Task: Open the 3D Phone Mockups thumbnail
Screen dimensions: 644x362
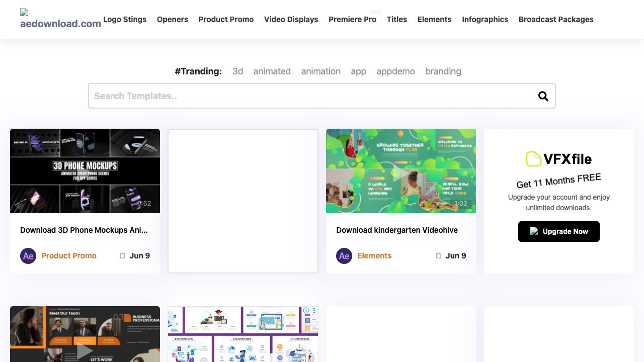Action: tap(85, 171)
